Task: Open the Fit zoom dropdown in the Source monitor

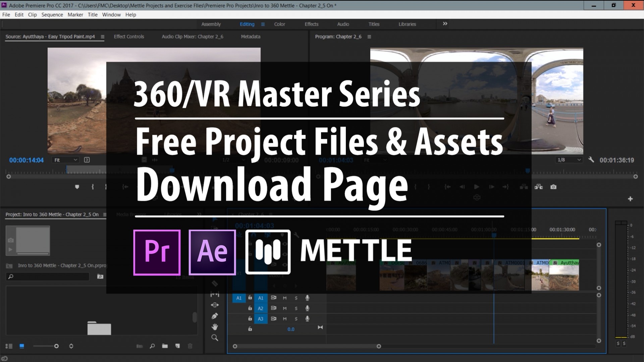Action: click(x=66, y=160)
